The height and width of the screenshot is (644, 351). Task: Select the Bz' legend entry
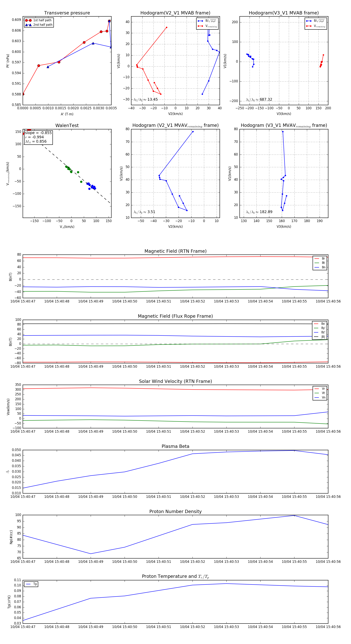coord(320,332)
